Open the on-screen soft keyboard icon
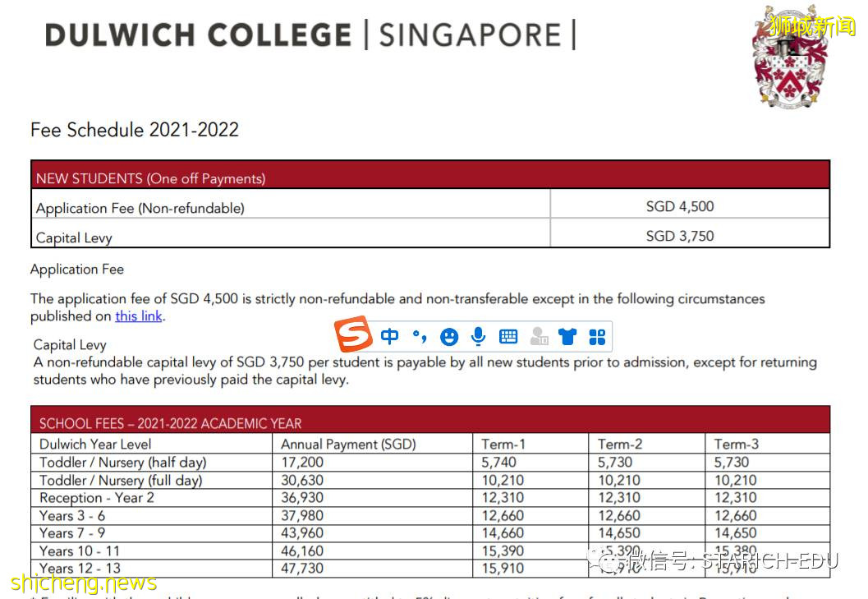The width and height of the screenshot is (868, 599). (507, 335)
